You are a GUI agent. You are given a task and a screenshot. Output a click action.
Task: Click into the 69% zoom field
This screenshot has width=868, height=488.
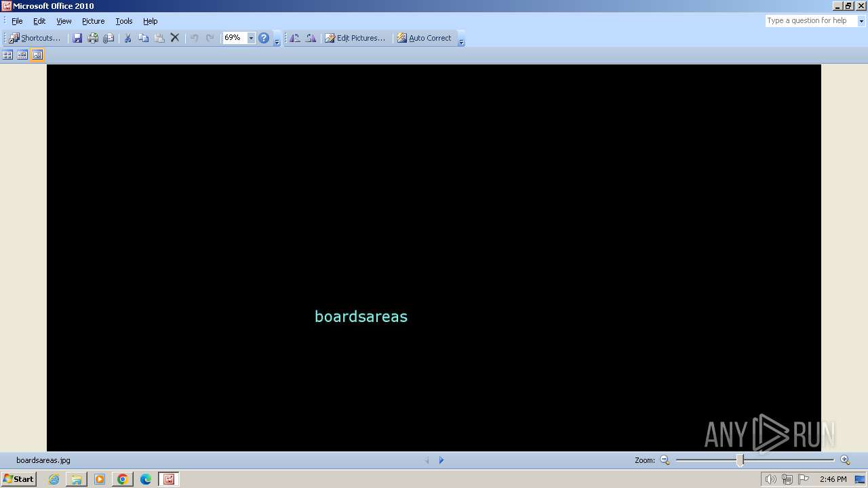[235, 38]
